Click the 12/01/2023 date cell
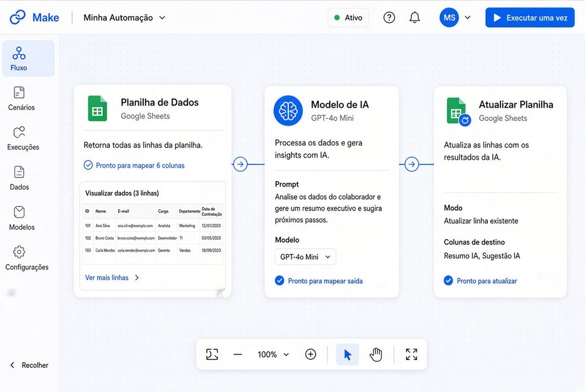 [x=211, y=225]
